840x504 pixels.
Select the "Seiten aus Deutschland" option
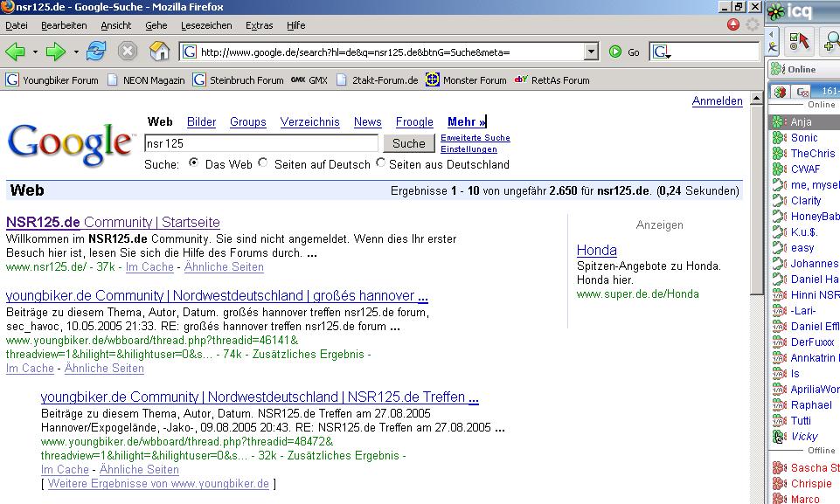point(380,162)
